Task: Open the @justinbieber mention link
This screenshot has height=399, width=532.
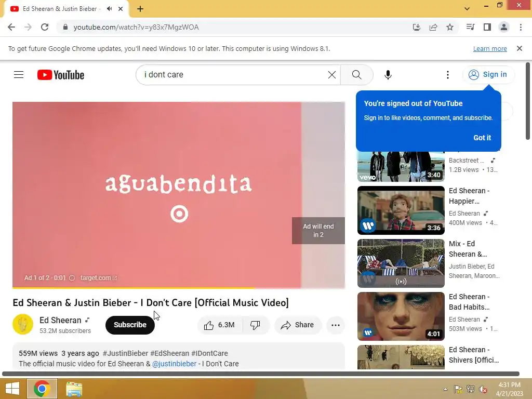Action: coord(175,364)
